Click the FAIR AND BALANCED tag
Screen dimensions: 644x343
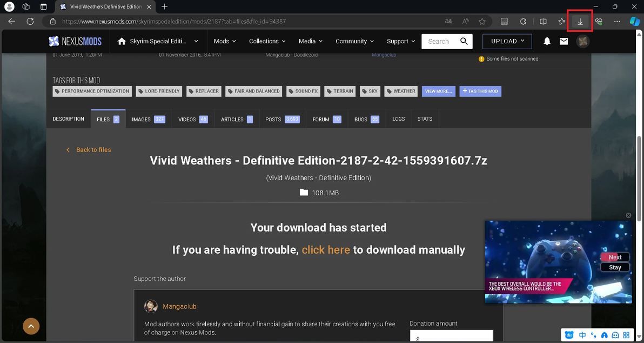254,91
